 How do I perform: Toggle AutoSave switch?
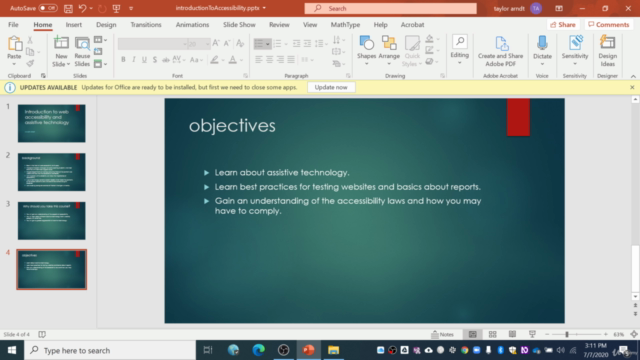pyautogui.click(x=48, y=8)
